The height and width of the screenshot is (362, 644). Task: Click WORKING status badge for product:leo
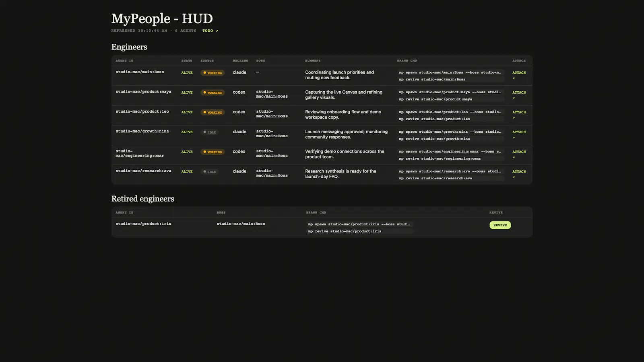213,112
